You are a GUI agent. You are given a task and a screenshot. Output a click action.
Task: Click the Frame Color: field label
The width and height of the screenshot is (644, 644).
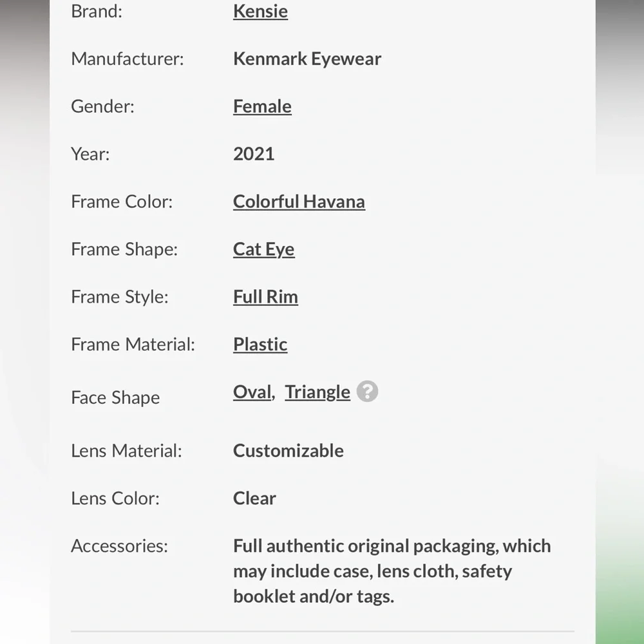coord(122,202)
